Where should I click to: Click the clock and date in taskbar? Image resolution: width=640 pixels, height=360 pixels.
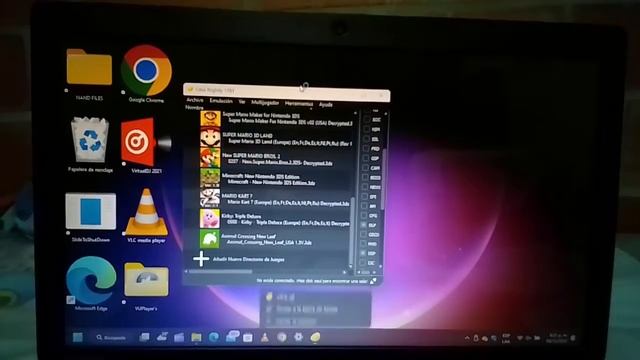click(x=558, y=338)
